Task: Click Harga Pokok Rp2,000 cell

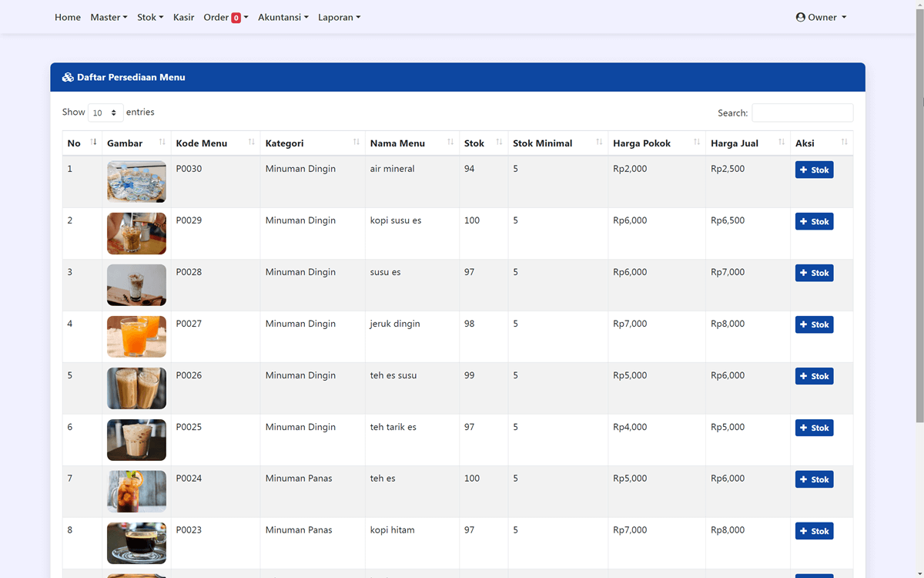Action: 630,169
